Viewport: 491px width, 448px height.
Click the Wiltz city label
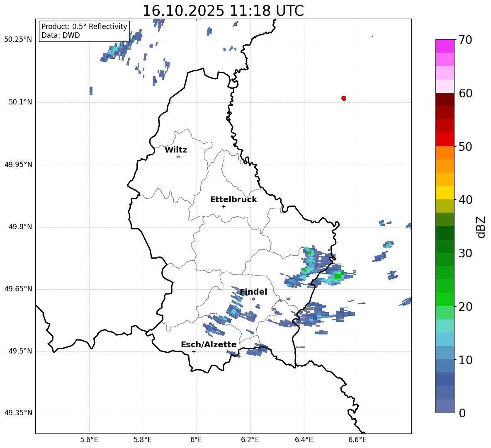click(x=176, y=150)
